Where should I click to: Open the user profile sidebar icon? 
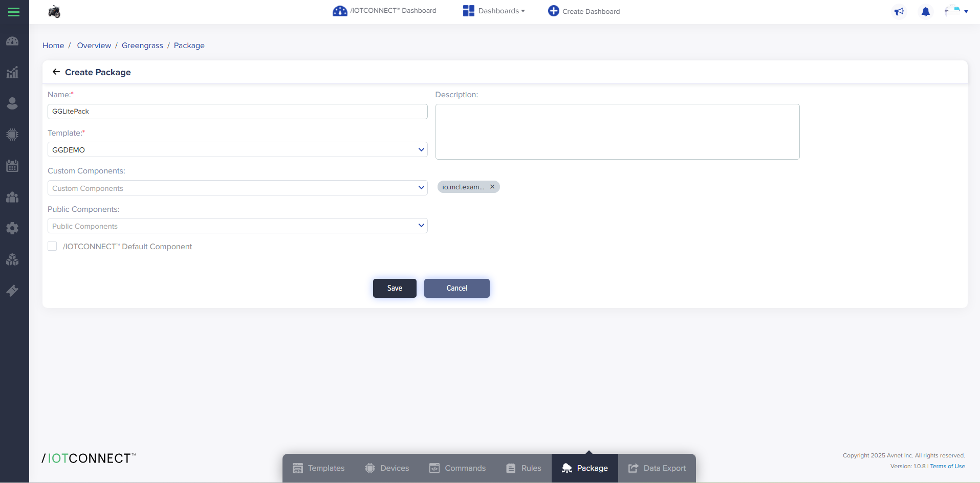[12, 103]
